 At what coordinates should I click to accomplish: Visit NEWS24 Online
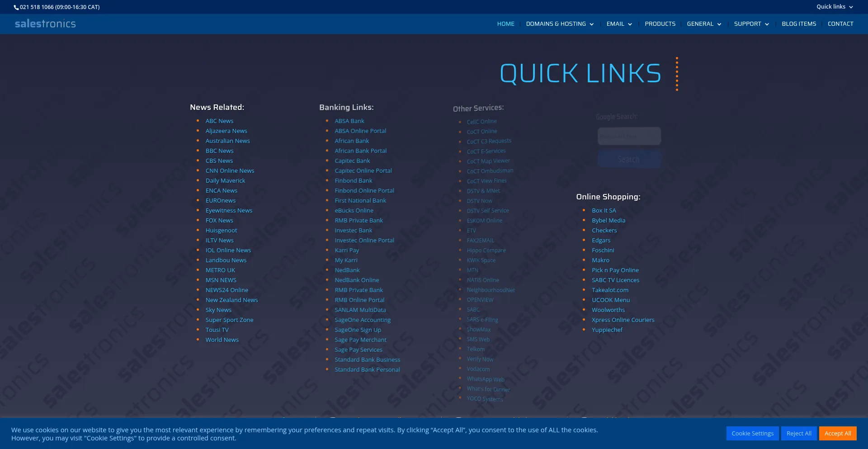(x=227, y=290)
